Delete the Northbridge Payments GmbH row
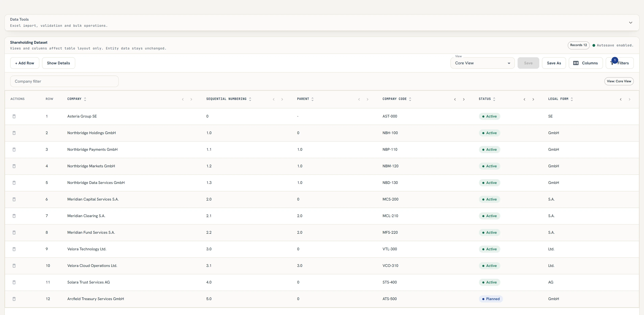This screenshot has height=315, width=644. [14, 150]
